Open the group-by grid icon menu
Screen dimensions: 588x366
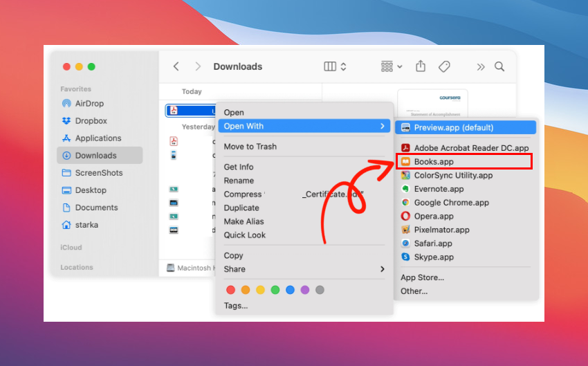(x=392, y=66)
